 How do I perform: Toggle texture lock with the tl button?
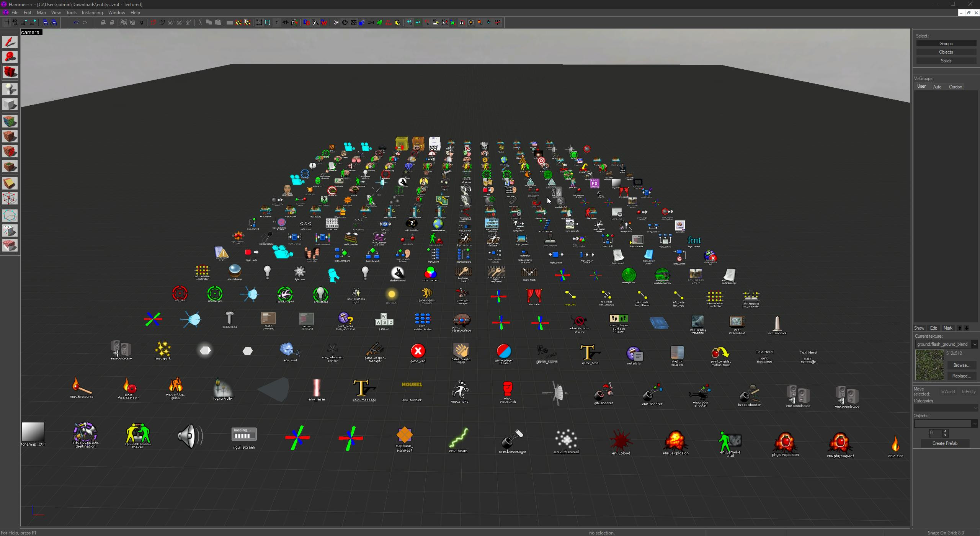277,22
